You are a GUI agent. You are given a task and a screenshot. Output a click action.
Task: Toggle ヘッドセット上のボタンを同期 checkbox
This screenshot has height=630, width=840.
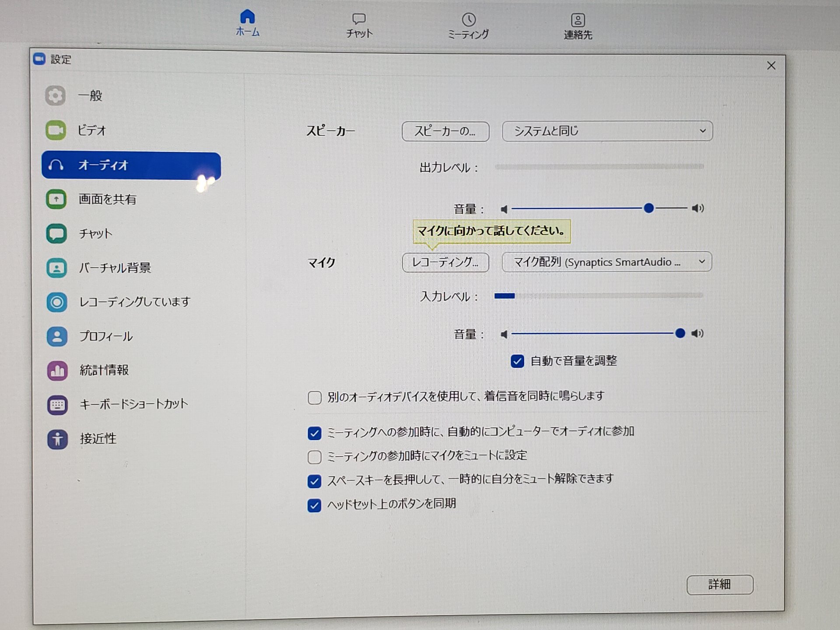(314, 505)
